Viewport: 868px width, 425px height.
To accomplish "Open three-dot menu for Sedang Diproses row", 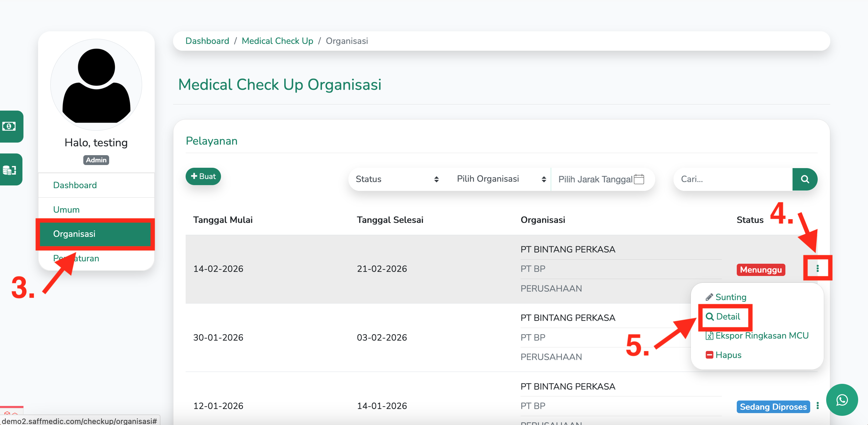I will (x=817, y=406).
